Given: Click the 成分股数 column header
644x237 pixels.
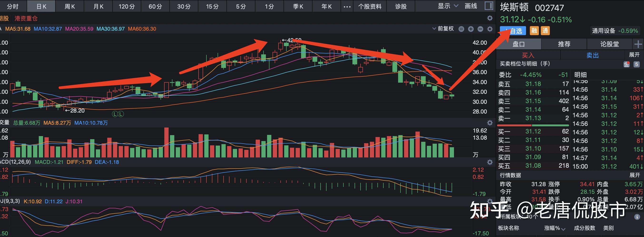Looking at the screenshot, I should point(584,228).
